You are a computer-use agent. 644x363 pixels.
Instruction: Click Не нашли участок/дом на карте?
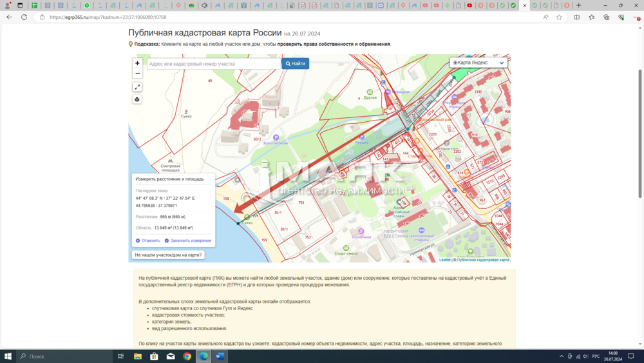(168, 255)
